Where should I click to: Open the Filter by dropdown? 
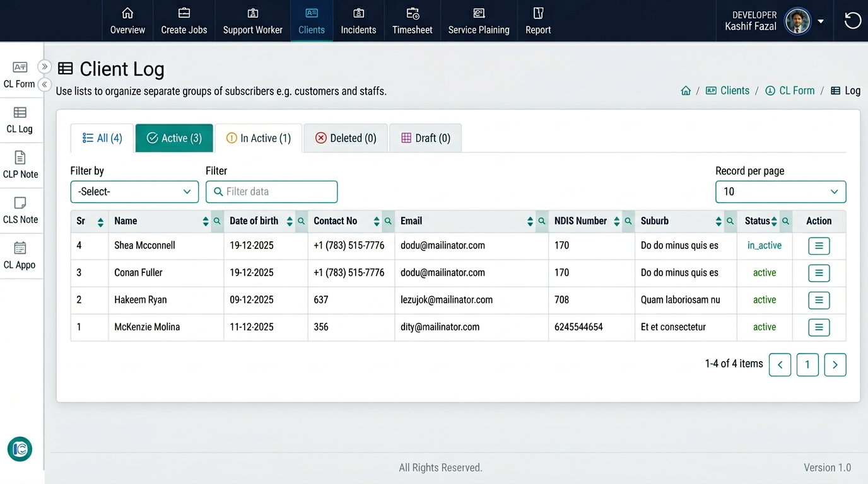pos(134,192)
